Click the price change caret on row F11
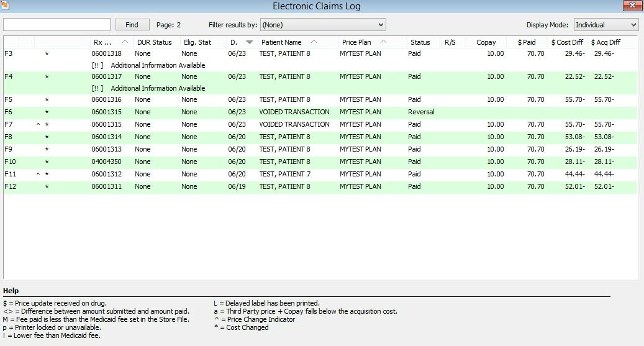The height and width of the screenshot is (346, 644). 38,175
